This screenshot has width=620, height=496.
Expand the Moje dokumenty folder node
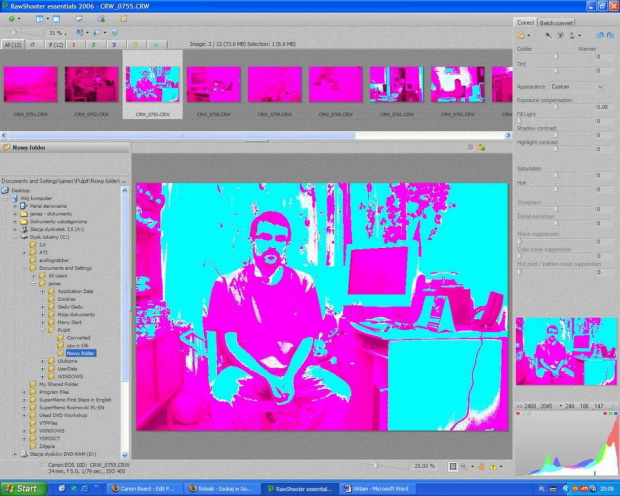point(42,314)
